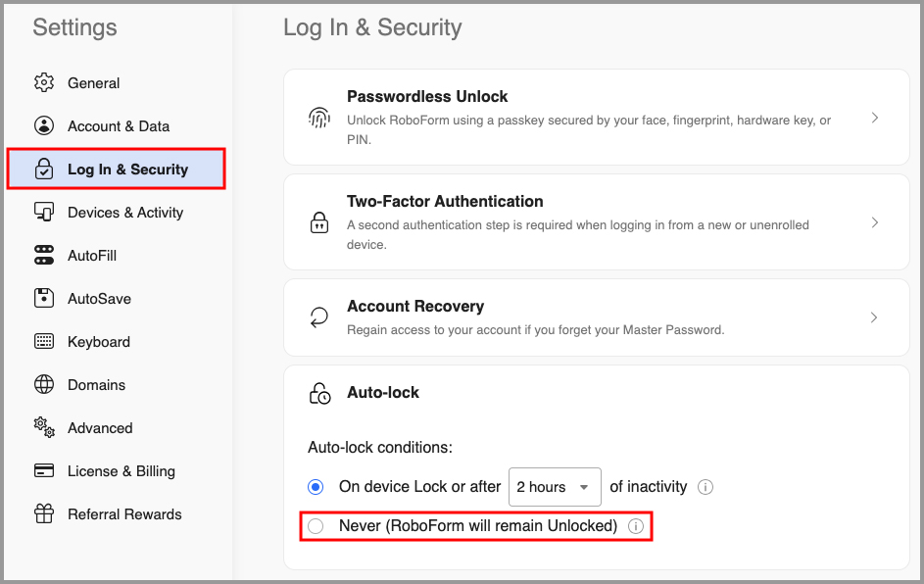Open the '2 hours' inactivity dropdown
Screen dimensions: 924x584
coord(554,487)
